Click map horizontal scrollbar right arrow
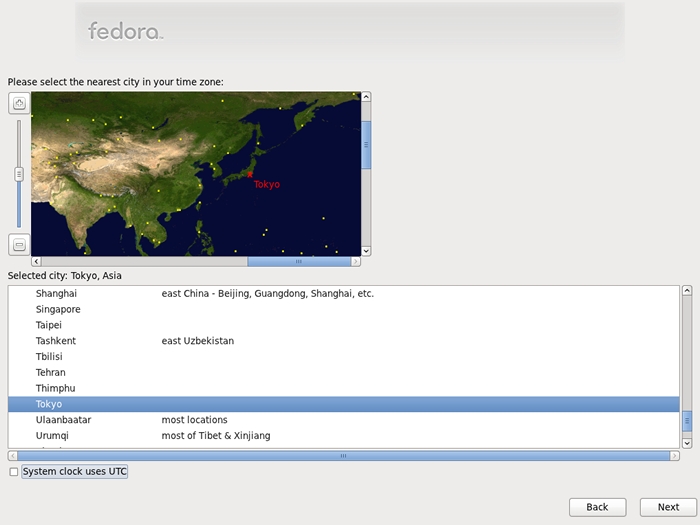700x525 pixels. click(355, 262)
